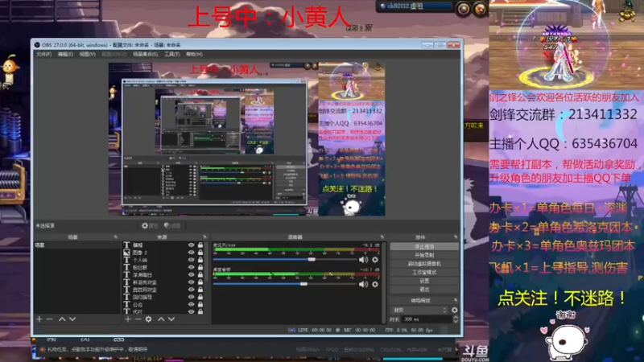
Task: Move the scene up with the up arrow
Action: [x=62, y=319]
